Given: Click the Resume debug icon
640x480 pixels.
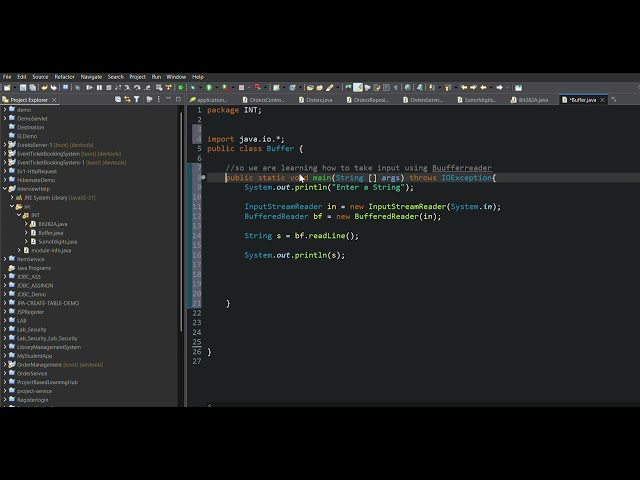Looking at the screenshot, I should click(89, 87).
